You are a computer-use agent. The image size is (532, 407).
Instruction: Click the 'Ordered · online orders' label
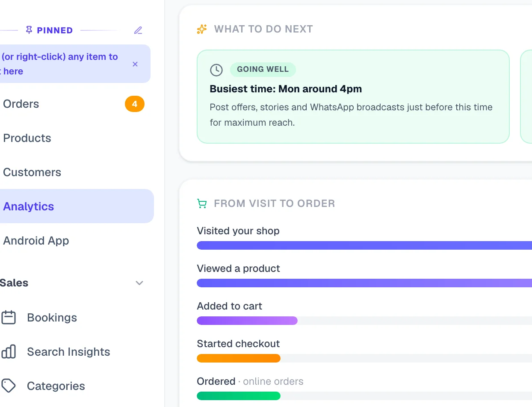250,381
